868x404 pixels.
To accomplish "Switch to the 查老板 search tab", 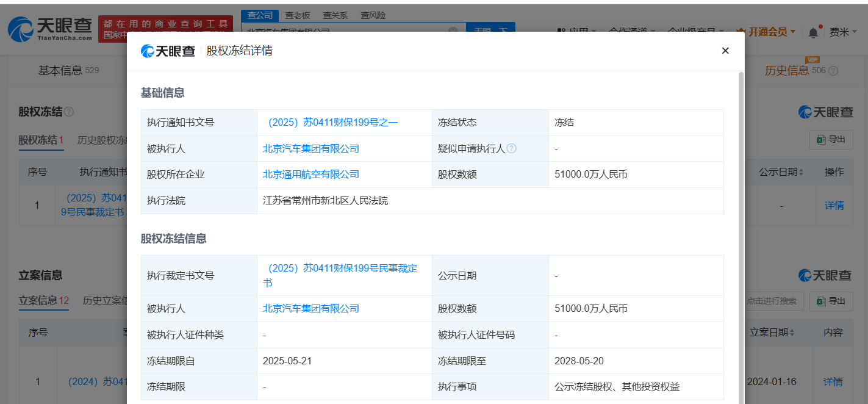I will click(298, 15).
